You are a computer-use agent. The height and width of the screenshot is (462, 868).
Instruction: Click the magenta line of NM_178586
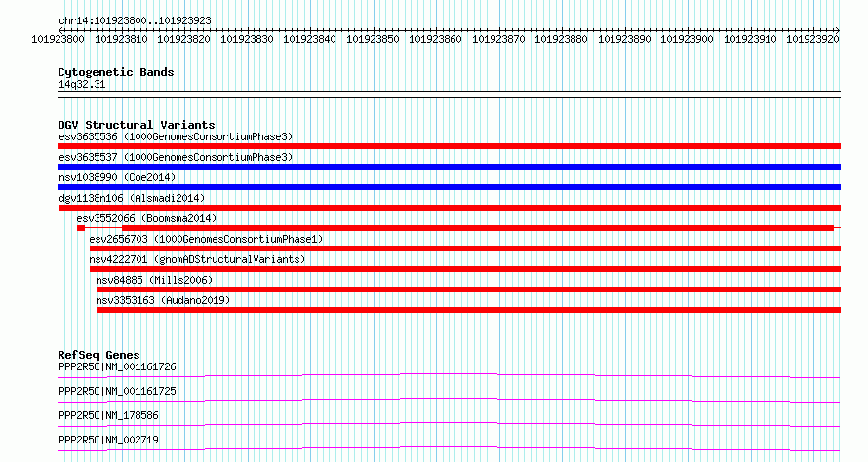449,424
